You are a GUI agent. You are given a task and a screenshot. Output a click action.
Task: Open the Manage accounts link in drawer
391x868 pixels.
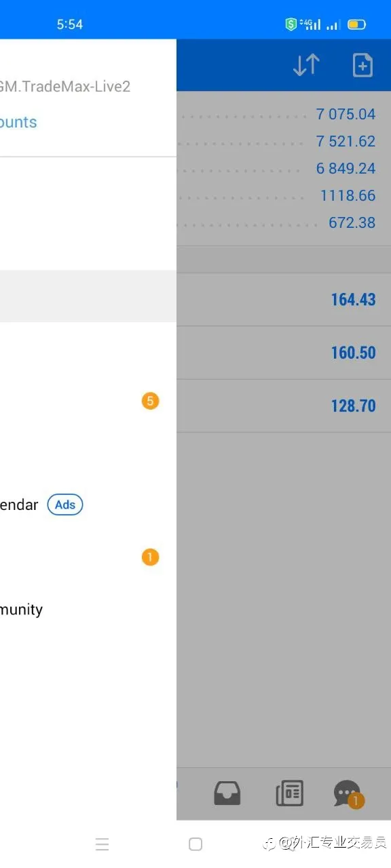pyautogui.click(x=18, y=122)
